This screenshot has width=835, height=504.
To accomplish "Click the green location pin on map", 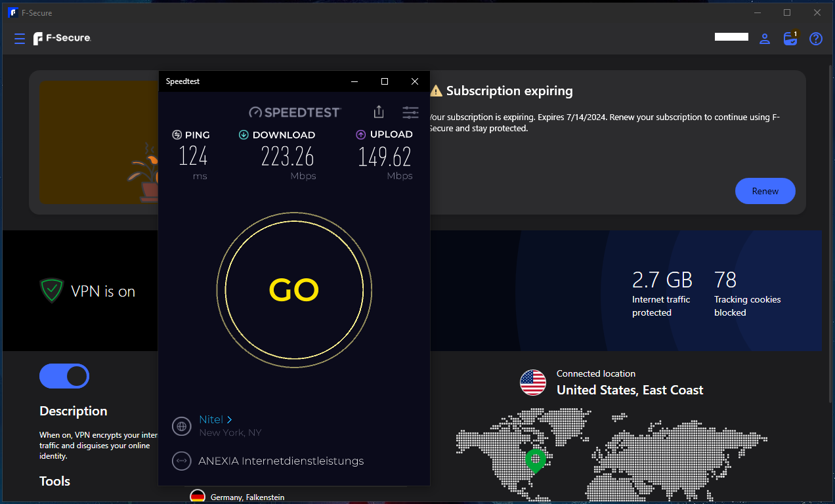I will click(x=536, y=460).
